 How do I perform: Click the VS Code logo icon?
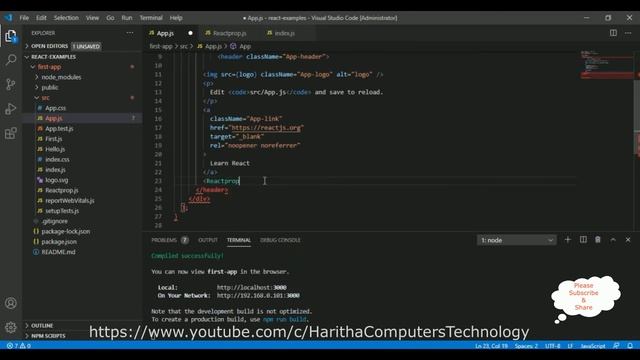click(x=9, y=18)
